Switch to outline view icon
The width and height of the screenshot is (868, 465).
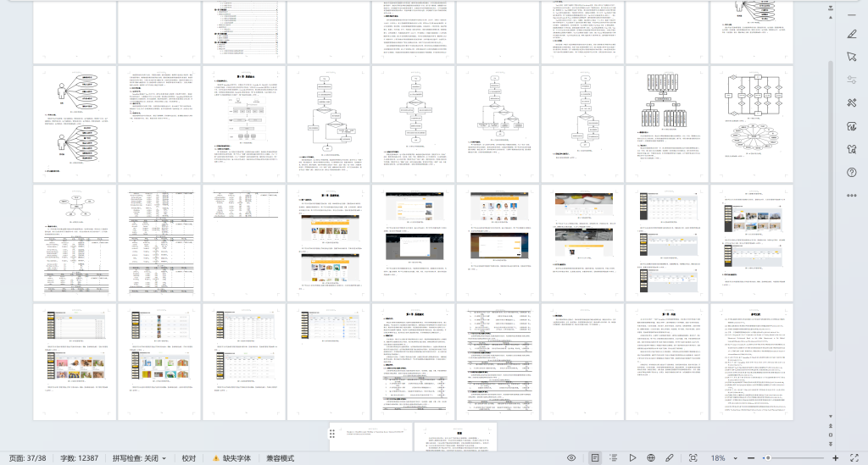pyautogui.click(x=614, y=458)
